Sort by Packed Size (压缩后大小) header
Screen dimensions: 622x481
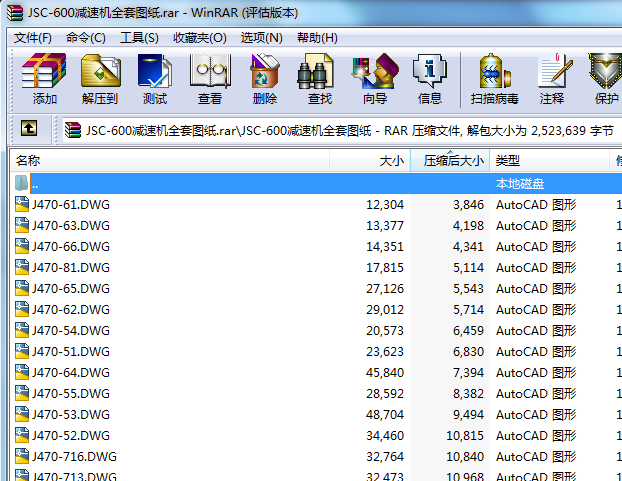pos(450,161)
